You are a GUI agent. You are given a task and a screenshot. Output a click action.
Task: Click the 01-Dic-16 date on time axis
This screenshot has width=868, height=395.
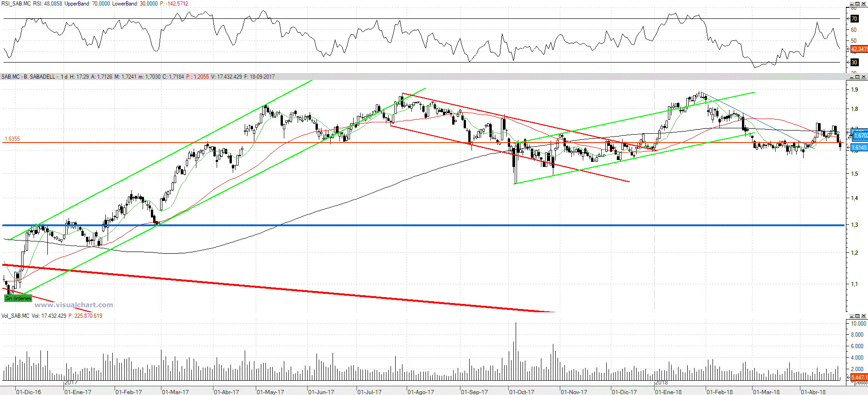pyautogui.click(x=29, y=392)
